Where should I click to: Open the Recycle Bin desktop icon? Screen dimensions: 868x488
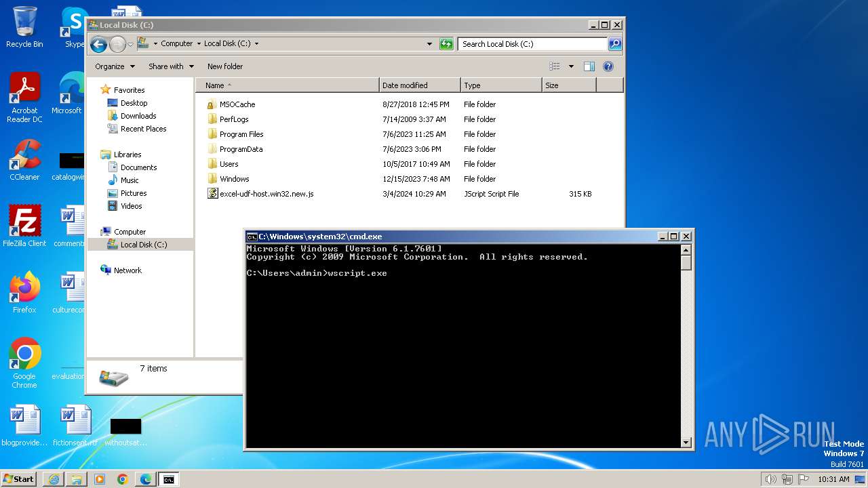pyautogui.click(x=24, y=27)
